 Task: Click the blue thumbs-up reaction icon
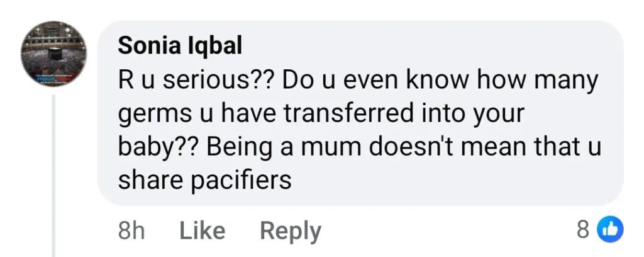pyautogui.click(x=613, y=231)
